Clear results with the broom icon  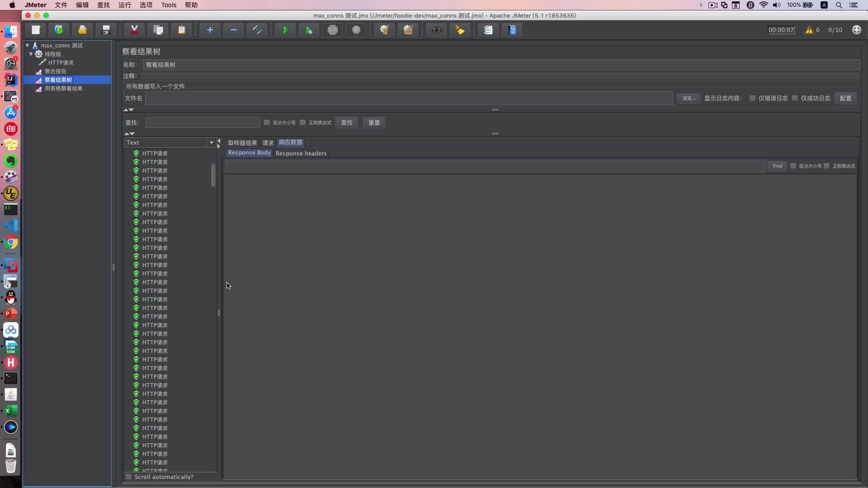click(x=384, y=30)
